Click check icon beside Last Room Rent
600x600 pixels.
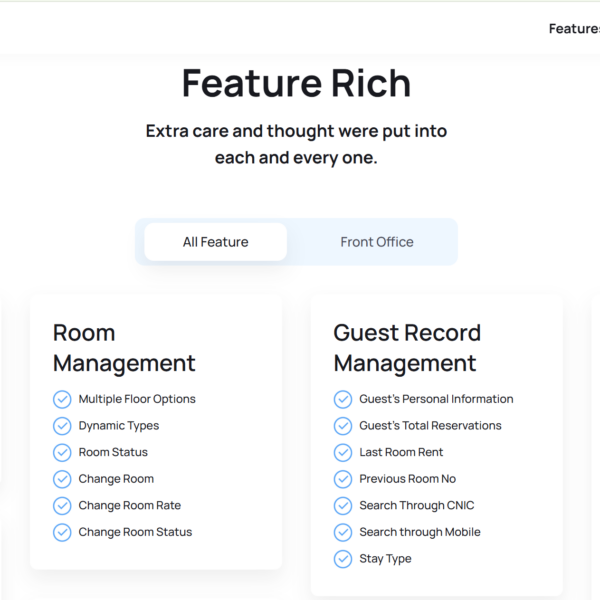click(x=343, y=452)
